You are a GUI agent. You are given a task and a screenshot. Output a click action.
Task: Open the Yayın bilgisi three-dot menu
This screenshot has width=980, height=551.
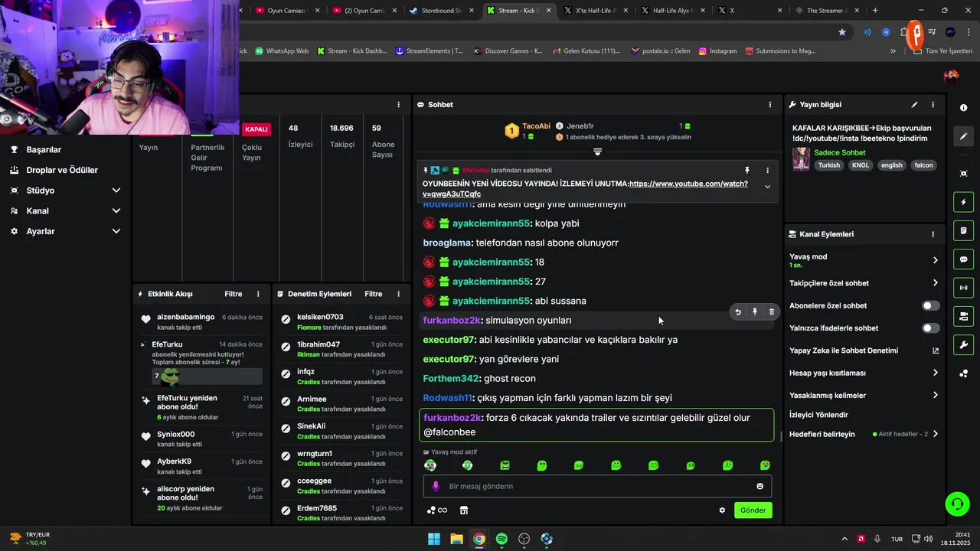tap(933, 105)
